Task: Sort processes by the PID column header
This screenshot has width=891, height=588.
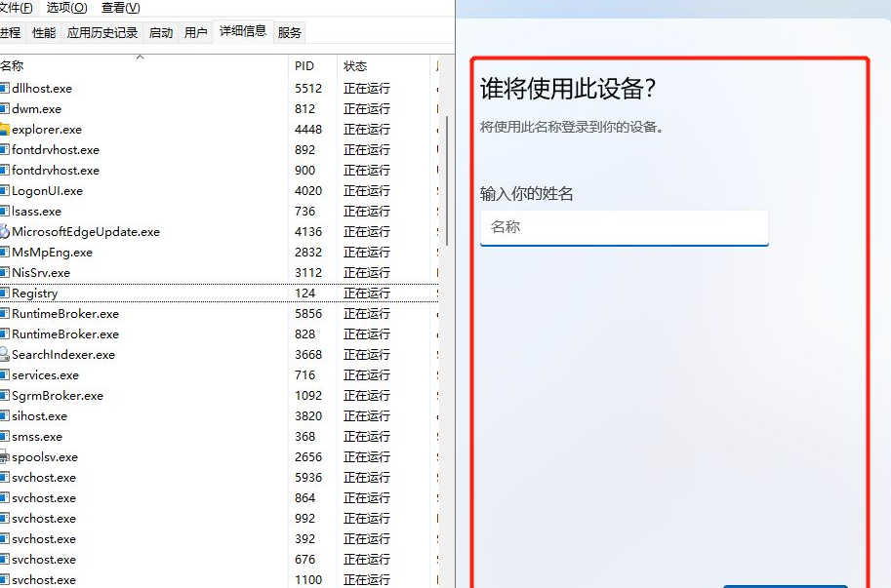Action: pyautogui.click(x=306, y=66)
